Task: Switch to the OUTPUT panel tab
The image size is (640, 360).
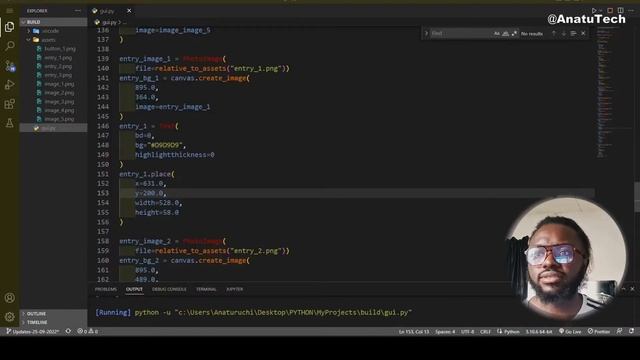Action: point(134,289)
